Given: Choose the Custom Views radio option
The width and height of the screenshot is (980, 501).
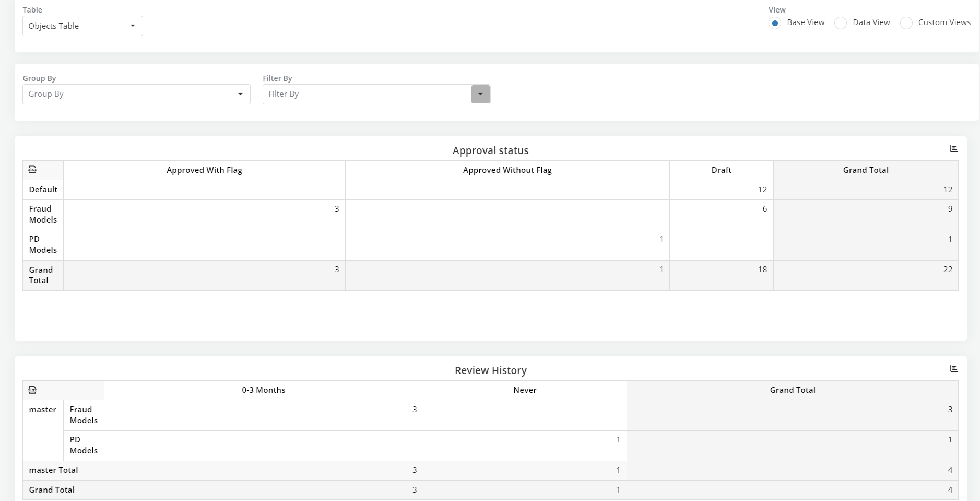Looking at the screenshot, I should coord(906,23).
